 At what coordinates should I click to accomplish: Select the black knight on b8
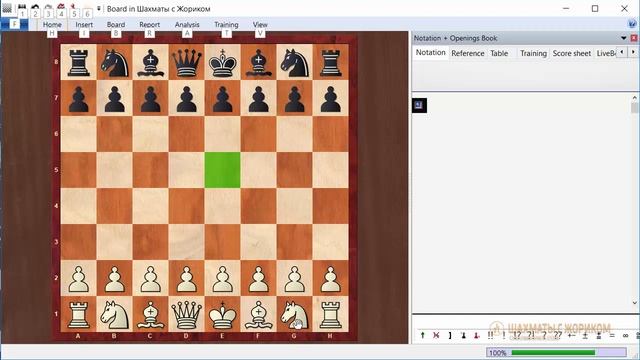[115, 63]
